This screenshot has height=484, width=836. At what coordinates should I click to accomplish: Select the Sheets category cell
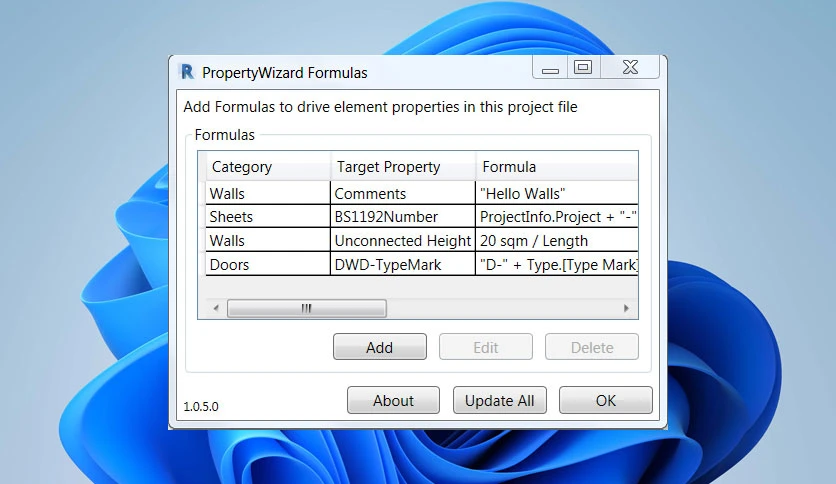(x=268, y=216)
